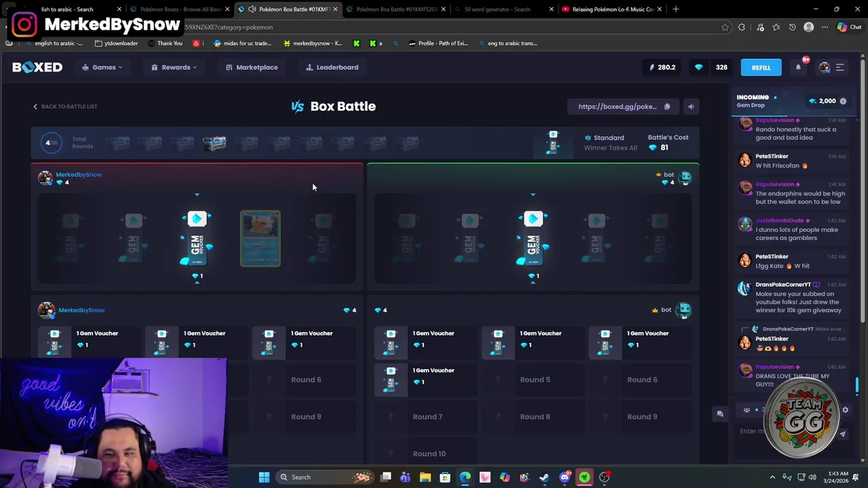Click MerkedbySnow name in the top battle panel
The width and height of the screenshot is (868, 488).
(79, 174)
